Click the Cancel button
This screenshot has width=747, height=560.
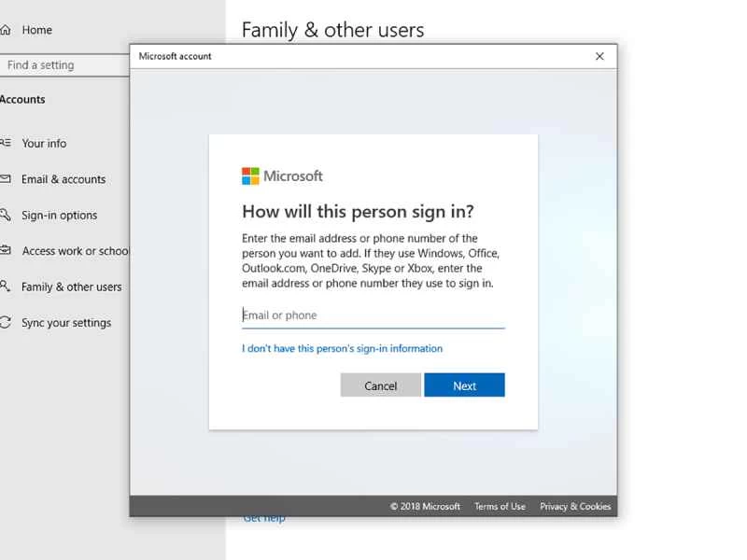[380, 385]
